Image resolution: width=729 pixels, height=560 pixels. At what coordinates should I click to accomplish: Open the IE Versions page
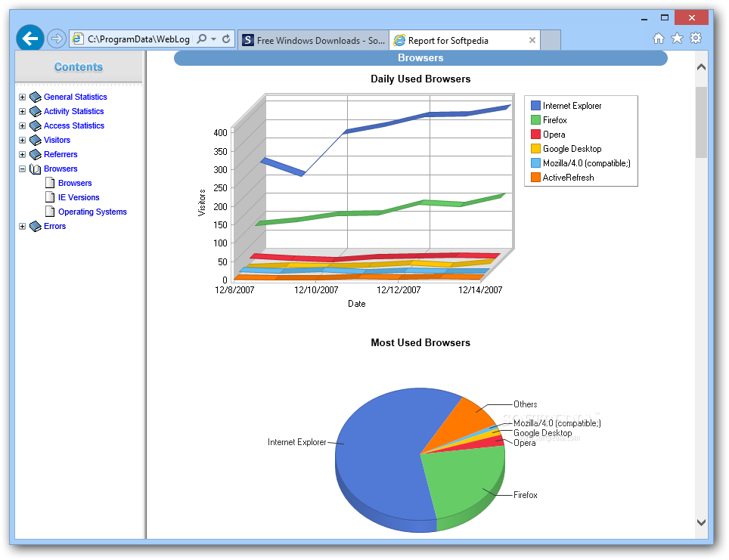pos(79,198)
